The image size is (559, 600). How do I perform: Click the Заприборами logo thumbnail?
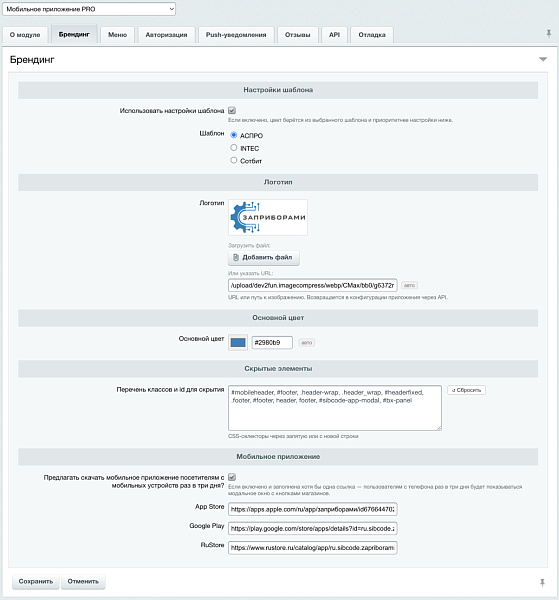tap(268, 217)
